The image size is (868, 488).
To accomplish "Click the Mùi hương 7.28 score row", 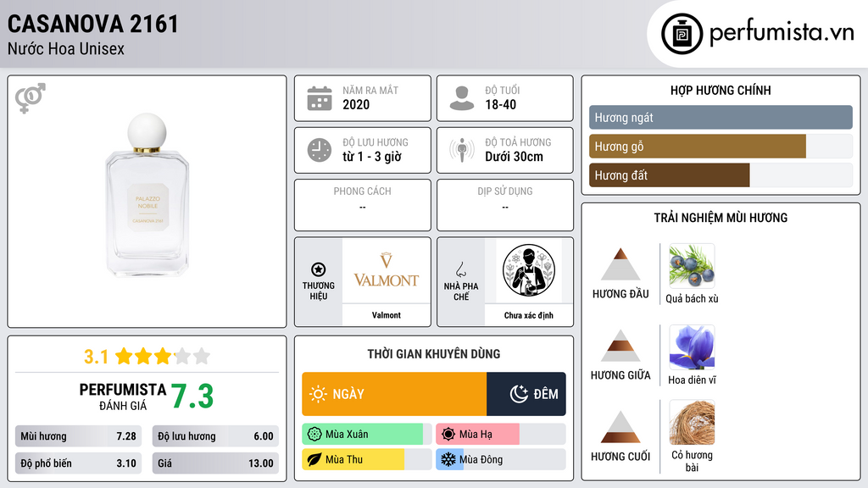I will coord(78,436).
